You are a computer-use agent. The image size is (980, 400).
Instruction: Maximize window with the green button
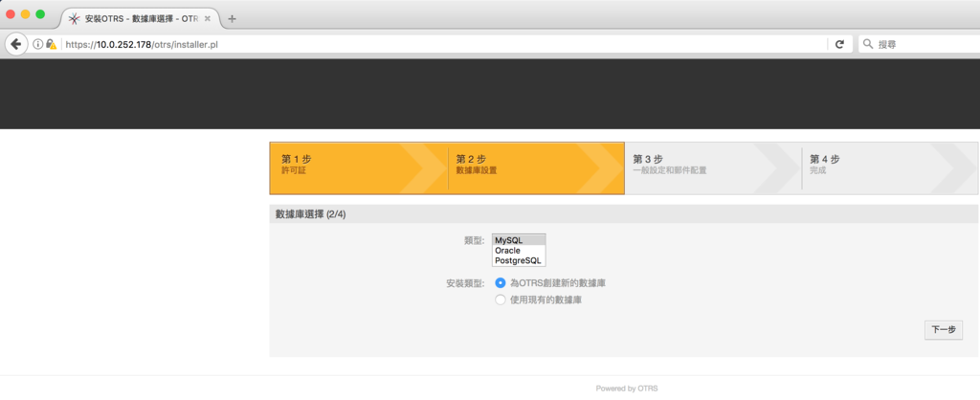40,13
